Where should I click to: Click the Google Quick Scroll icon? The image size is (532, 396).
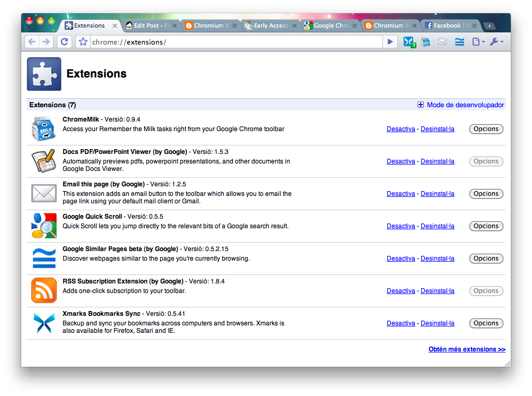click(44, 226)
